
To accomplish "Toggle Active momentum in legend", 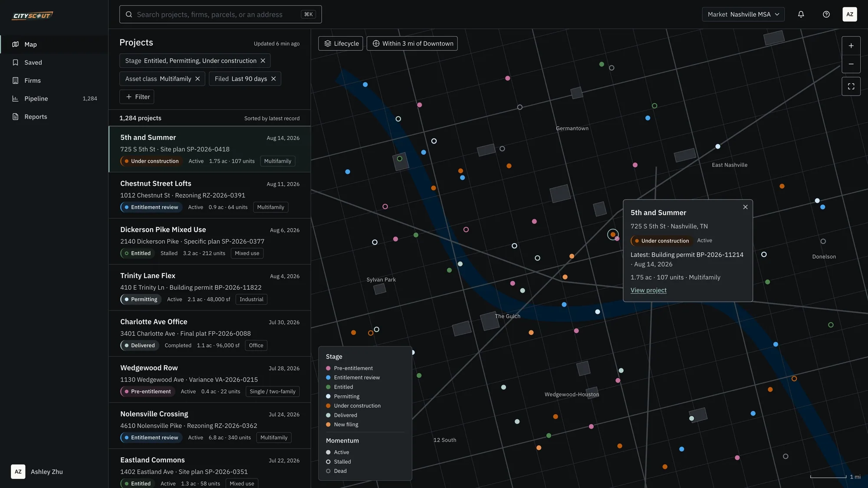I will 338,452.
